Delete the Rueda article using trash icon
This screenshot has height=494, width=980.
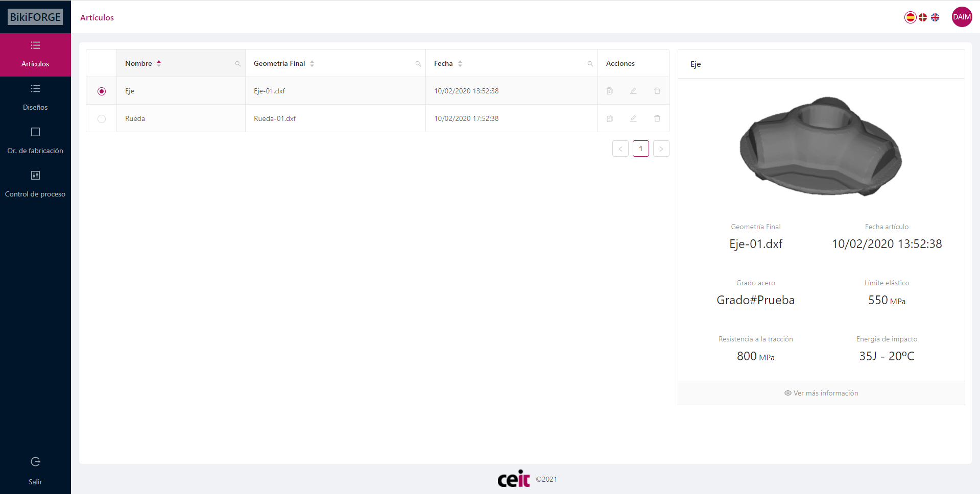coord(657,118)
